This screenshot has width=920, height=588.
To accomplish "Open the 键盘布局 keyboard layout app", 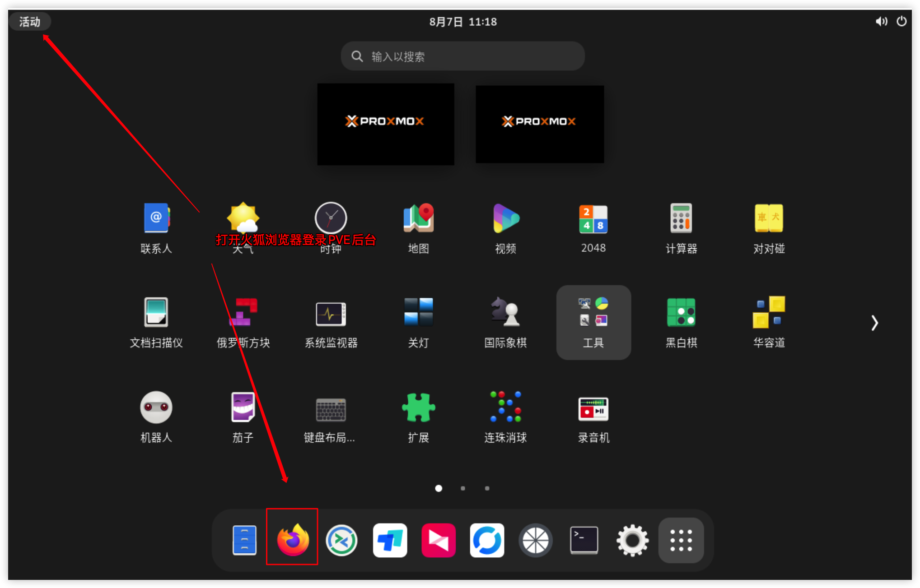I will pos(331,417).
